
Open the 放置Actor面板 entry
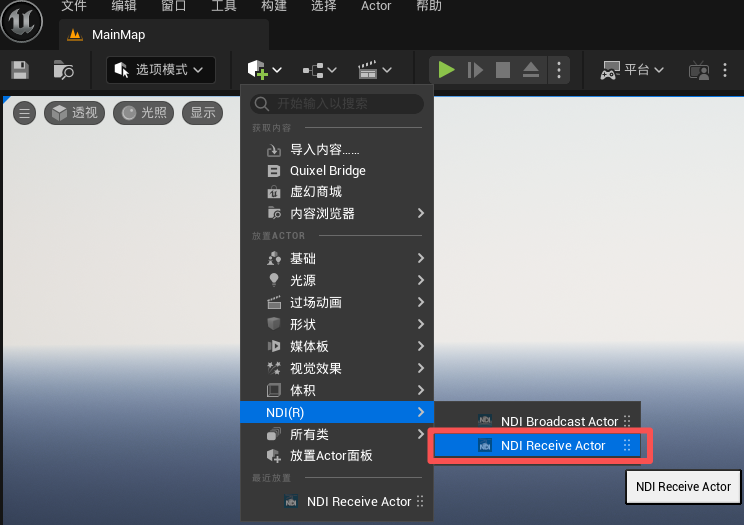pyautogui.click(x=337, y=456)
